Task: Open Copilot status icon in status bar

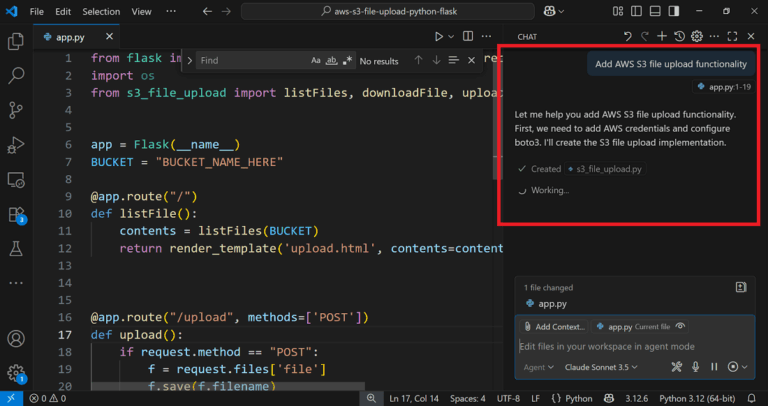Action: click(x=609, y=399)
